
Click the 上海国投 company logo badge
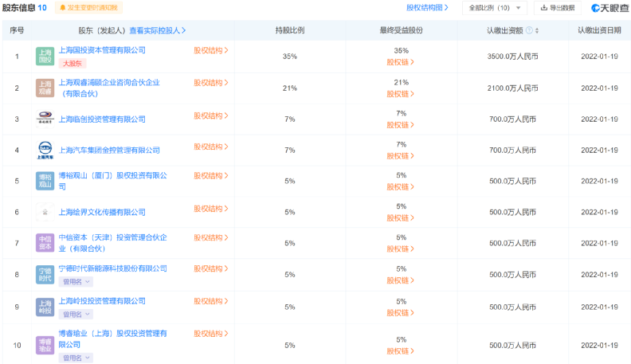pos(45,56)
